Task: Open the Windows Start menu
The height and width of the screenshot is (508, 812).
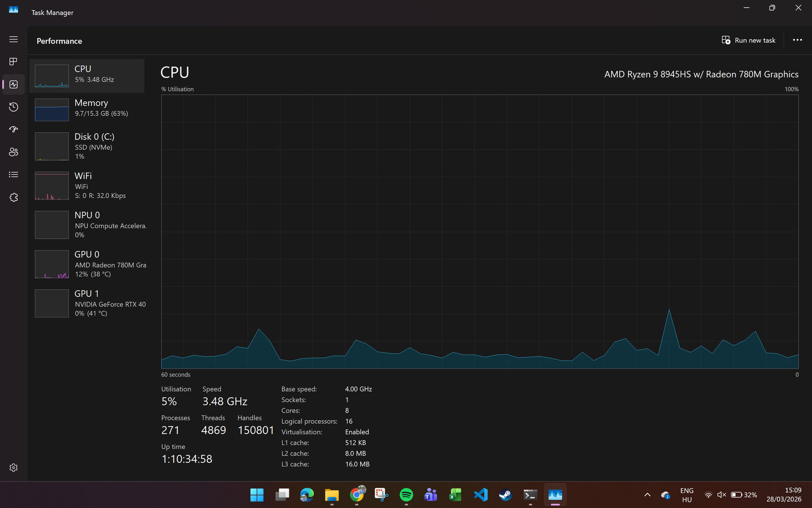Action: click(x=257, y=495)
